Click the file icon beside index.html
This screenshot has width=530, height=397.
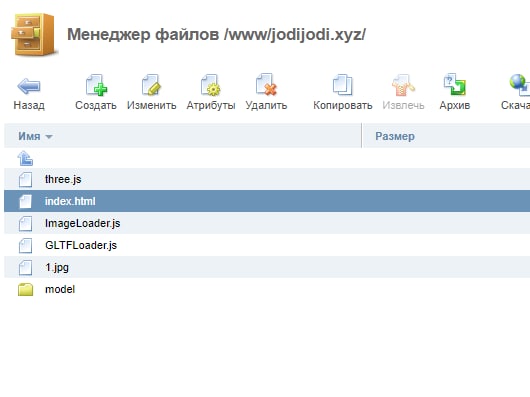(x=25, y=201)
